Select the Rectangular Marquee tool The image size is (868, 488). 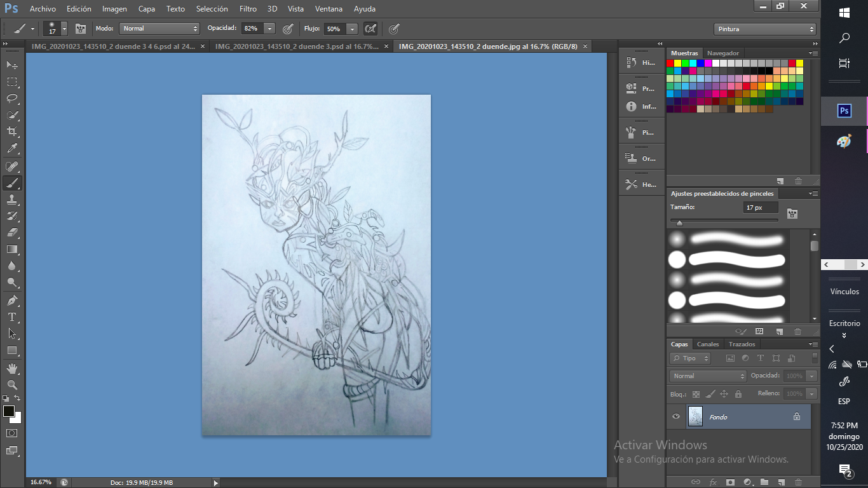point(12,82)
